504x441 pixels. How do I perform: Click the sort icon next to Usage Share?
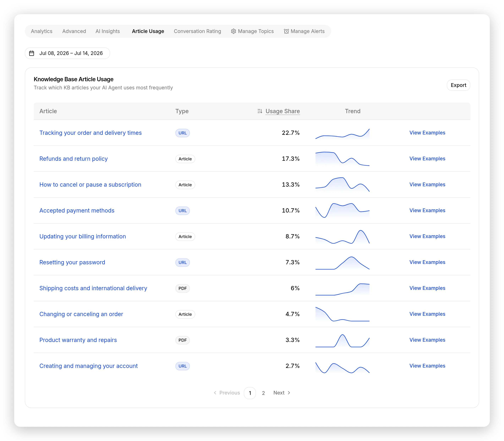coord(260,111)
